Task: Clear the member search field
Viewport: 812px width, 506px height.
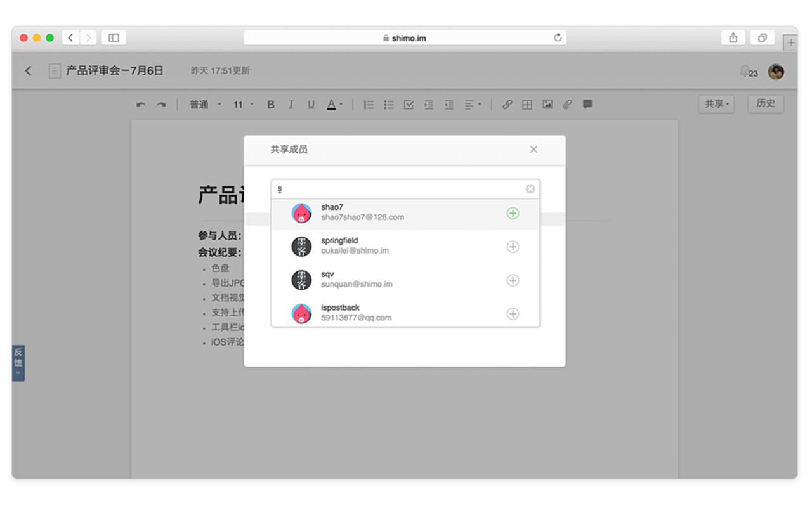Action: point(530,189)
